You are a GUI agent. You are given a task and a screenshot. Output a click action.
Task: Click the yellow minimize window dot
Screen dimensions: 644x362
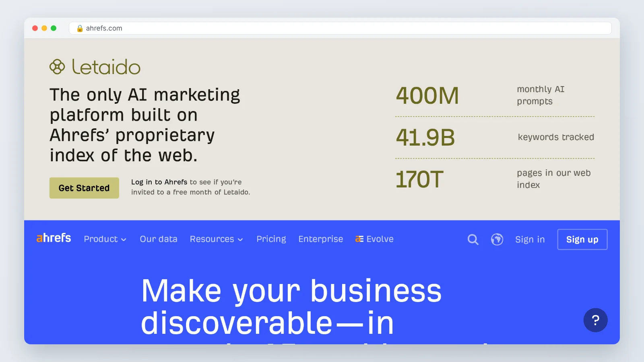pyautogui.click(x=44, y=28)
